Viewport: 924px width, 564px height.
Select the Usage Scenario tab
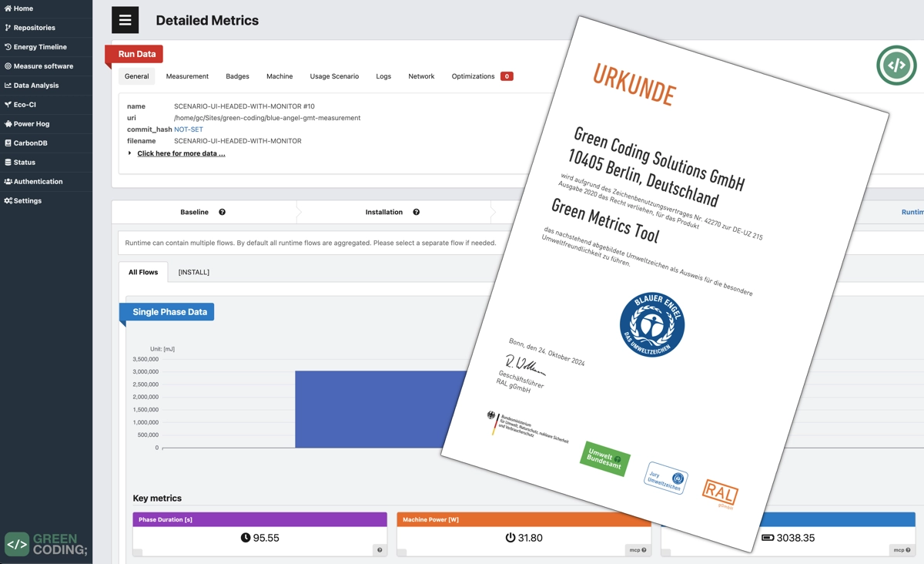tap(334, 76)
